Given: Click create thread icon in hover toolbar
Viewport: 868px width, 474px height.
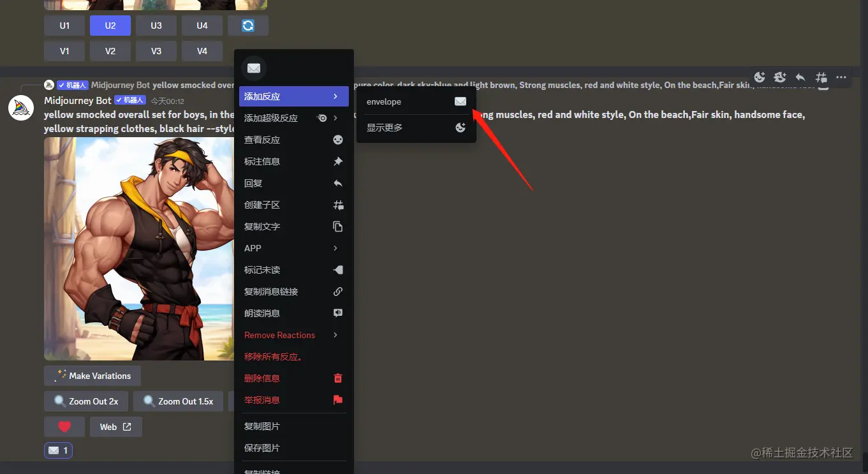Looking at the screenshot, I should tap(821, 77).
